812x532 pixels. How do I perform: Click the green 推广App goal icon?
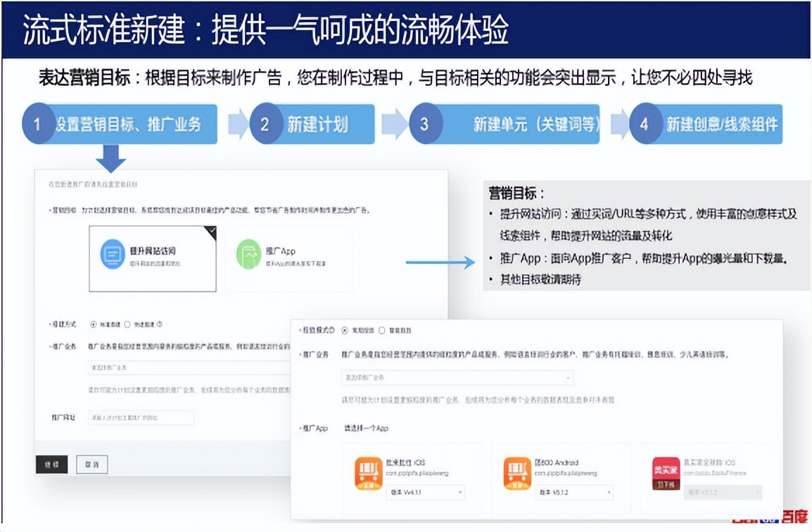point(248,254)
